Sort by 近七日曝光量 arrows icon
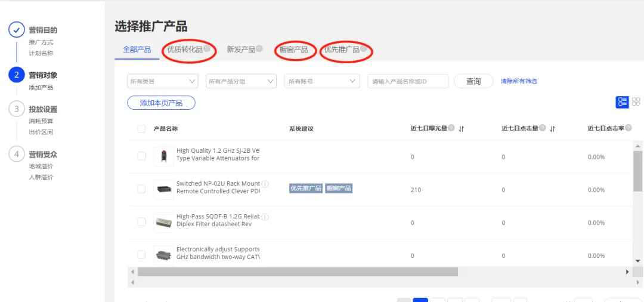The image size is (644, 302). tap(461, 128)
